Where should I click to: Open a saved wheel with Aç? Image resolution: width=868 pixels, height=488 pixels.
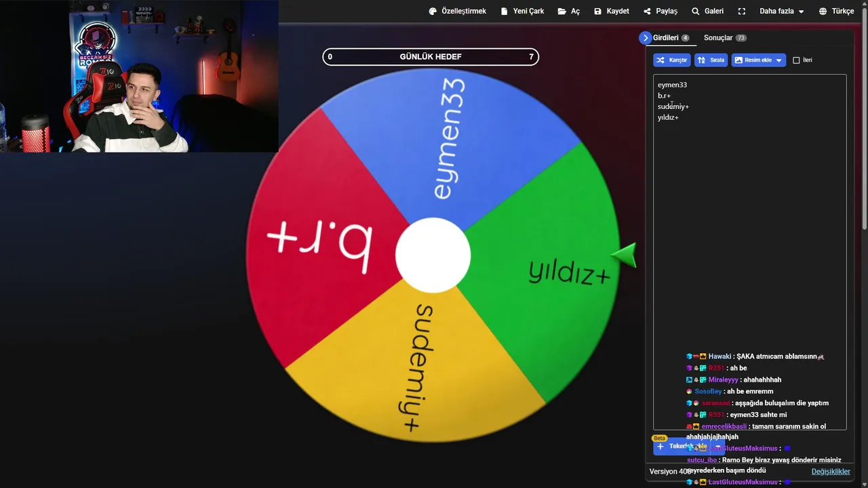[x=568, y=12]
